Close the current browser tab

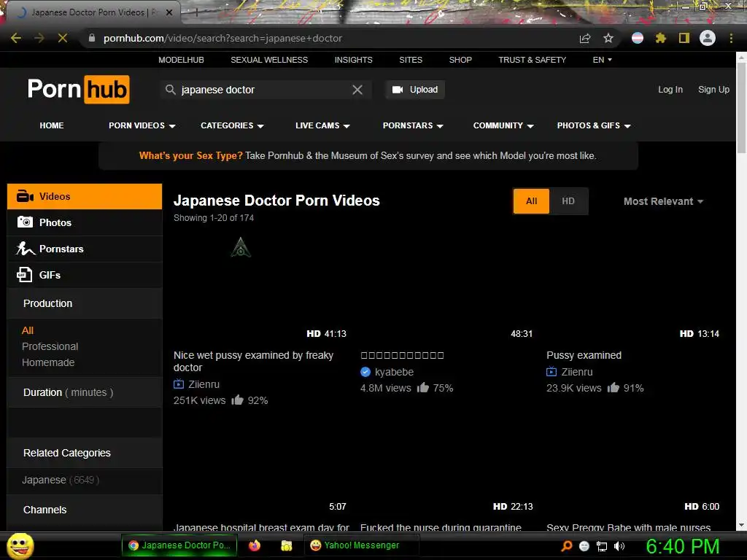click(169, 12)
